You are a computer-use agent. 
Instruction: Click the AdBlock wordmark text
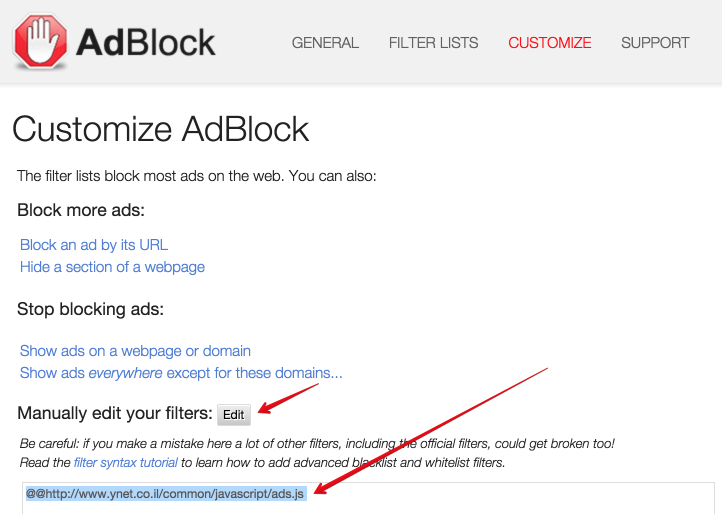pyautogui.click(x=146, y=42)
